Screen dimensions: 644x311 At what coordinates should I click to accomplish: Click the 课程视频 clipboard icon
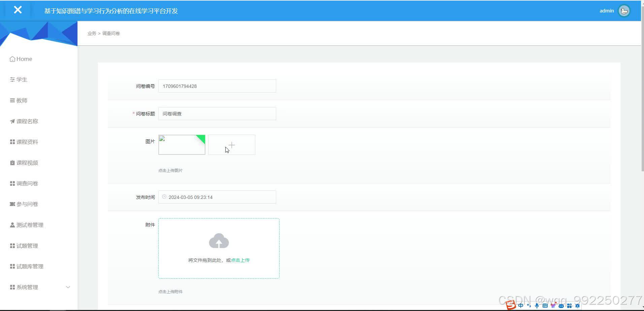coord(12,163)
